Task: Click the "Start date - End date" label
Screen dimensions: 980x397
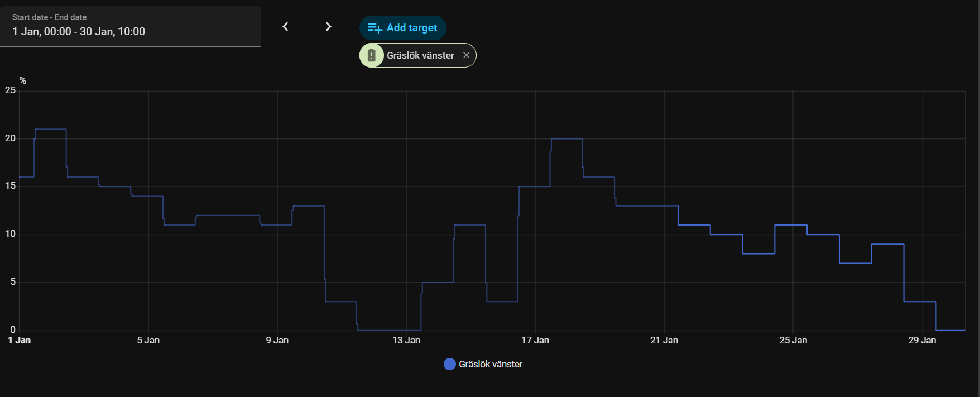Action: 49,17
